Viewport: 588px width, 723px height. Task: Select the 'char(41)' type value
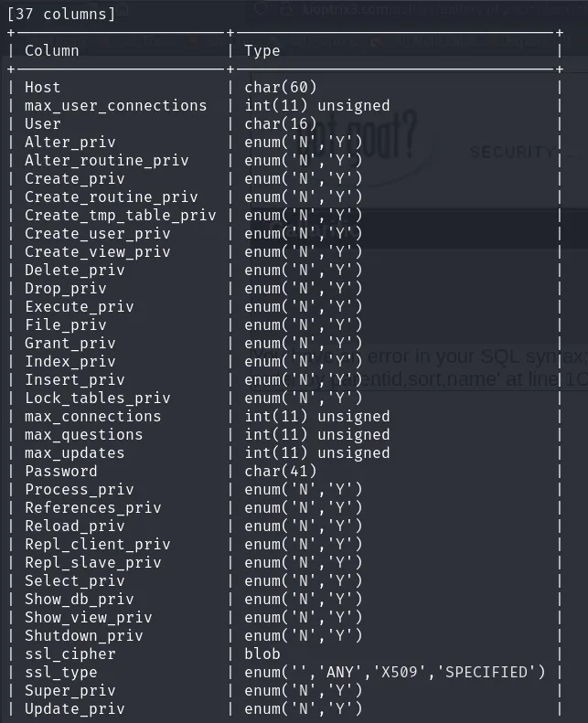tap(281, 471)
